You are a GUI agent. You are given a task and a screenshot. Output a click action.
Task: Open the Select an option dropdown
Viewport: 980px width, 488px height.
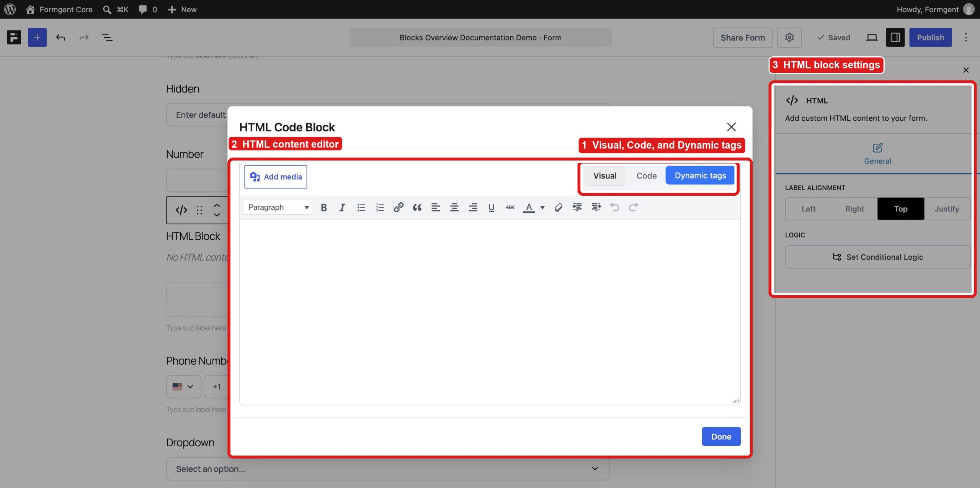387,468
